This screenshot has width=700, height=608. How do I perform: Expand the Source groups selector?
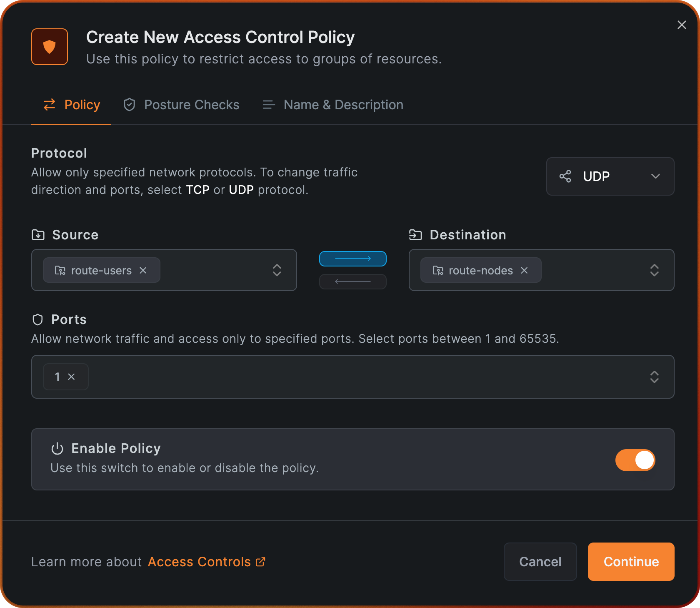[277, 270]
